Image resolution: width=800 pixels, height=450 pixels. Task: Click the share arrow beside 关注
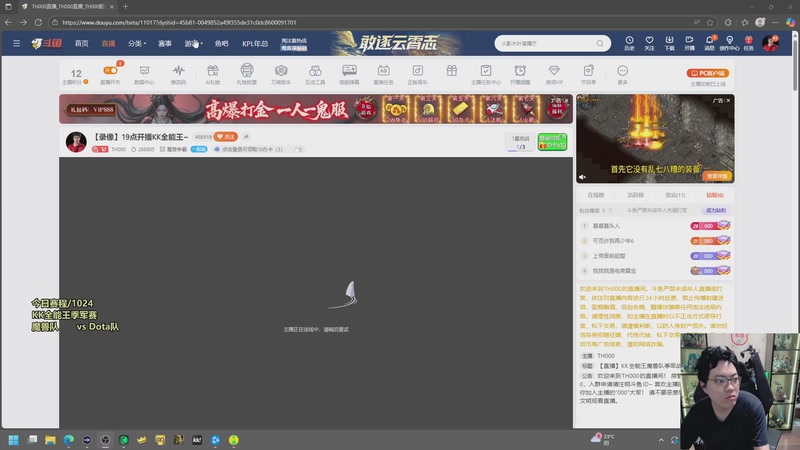pyautogui.click(x=246, y=137)
